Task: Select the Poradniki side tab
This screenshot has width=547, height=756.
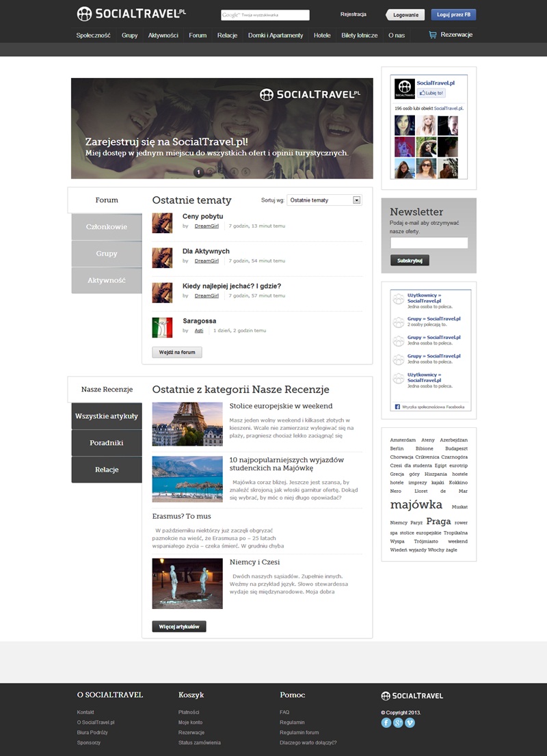Action: pos(107,443)
